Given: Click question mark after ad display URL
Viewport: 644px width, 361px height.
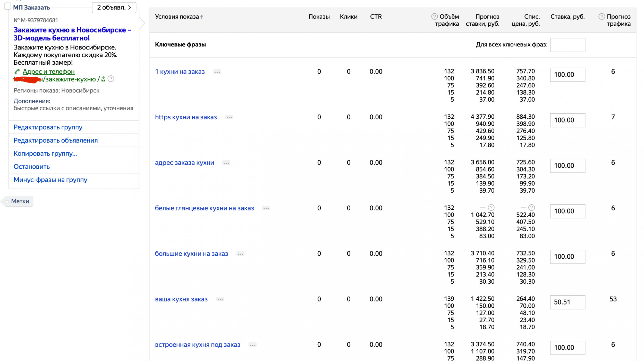Looking at the screenshot, I should 111,79.
